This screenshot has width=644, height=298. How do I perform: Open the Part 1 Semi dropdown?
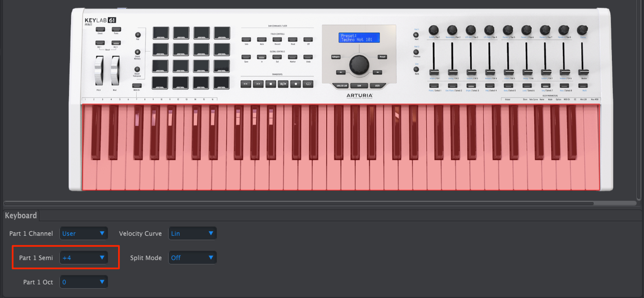pos(84,258)
